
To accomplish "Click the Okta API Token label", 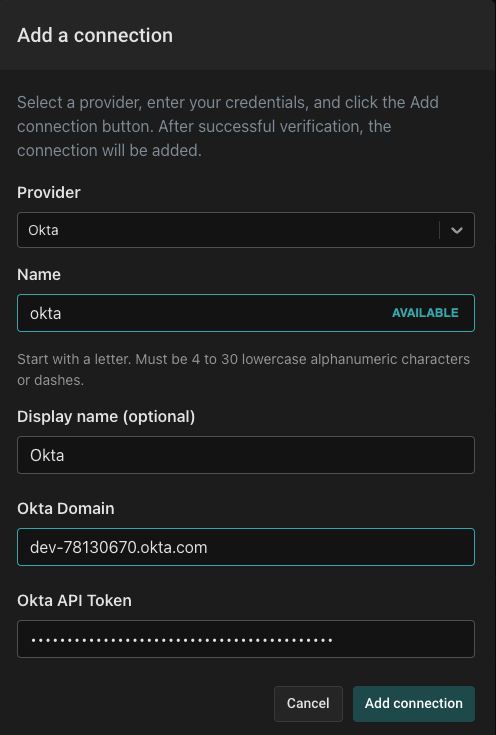I will pyautogui.click(x=74, y=600).
